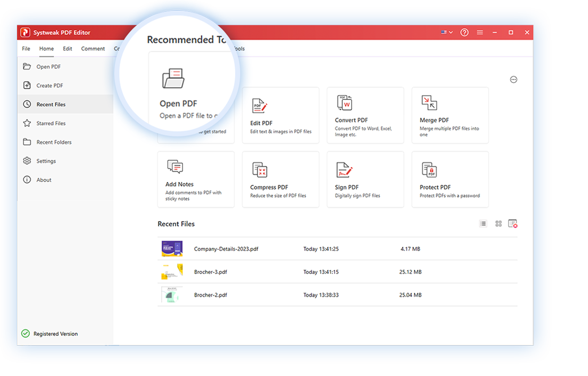Click the Settings gear icon
Viewport: 588px width, 376px height.
click(x=27, y=161)
